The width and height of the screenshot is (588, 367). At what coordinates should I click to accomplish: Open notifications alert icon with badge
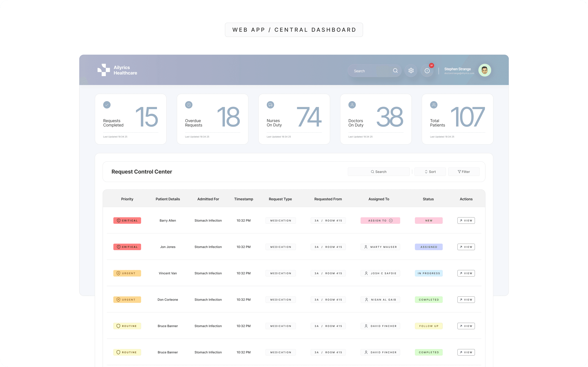(x=427, y=71)
